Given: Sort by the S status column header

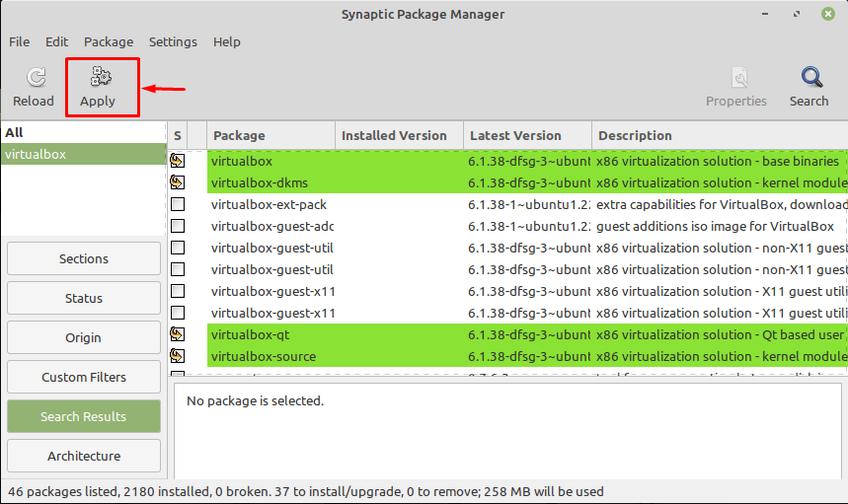Looking at the screenshot, I should pyautogui.click(x=178, y=135).
